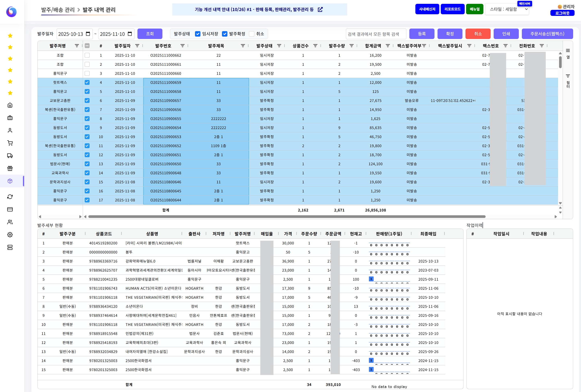Viewport: 581px width, 392px height.
Task: Click the 조회 search button
Action: [x=150, y=34]
